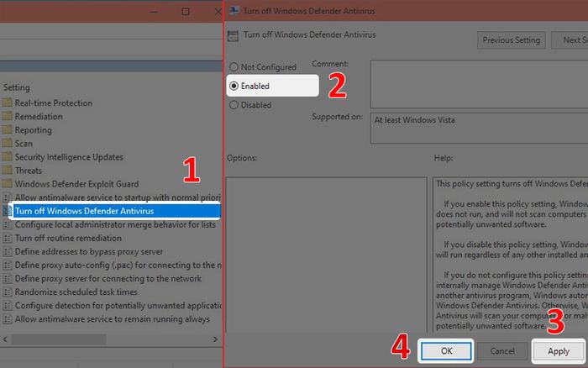This screenshot has height=368, width=588.
Task: Click policy icon for Randomize scheduled task times
Action: (x=7, y=292)
